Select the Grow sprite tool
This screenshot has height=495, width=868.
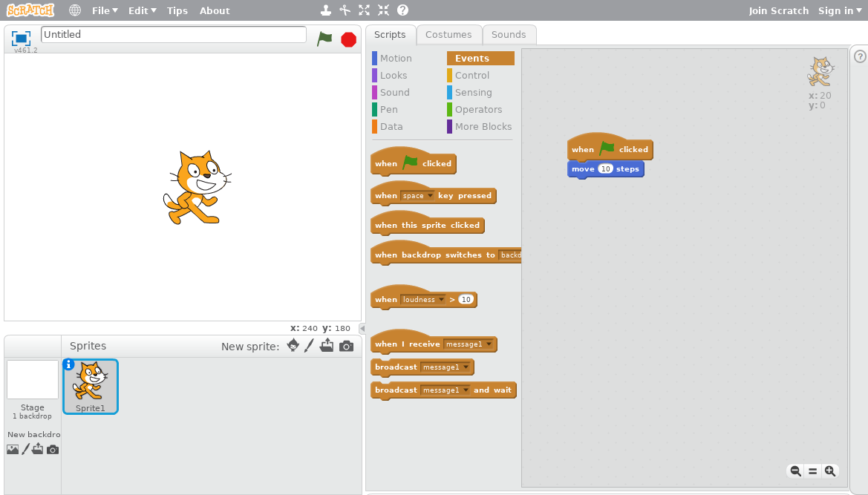365,10
